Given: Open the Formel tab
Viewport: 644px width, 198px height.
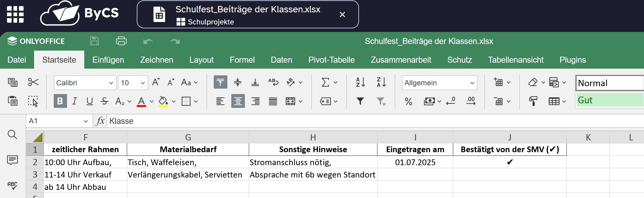Looking at the screenshot, I should tap(242, 60).
